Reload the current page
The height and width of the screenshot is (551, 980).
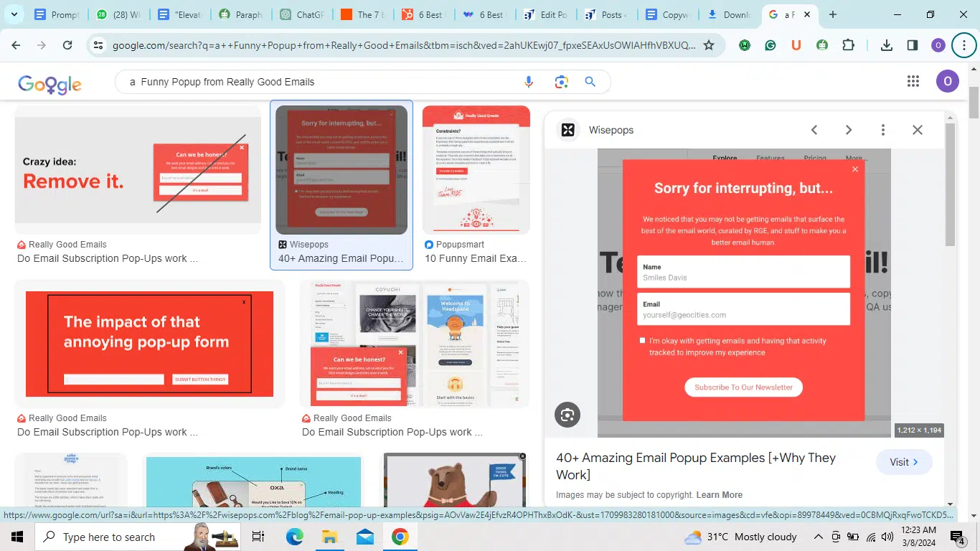pyautogui.click(x=67, y=45)
